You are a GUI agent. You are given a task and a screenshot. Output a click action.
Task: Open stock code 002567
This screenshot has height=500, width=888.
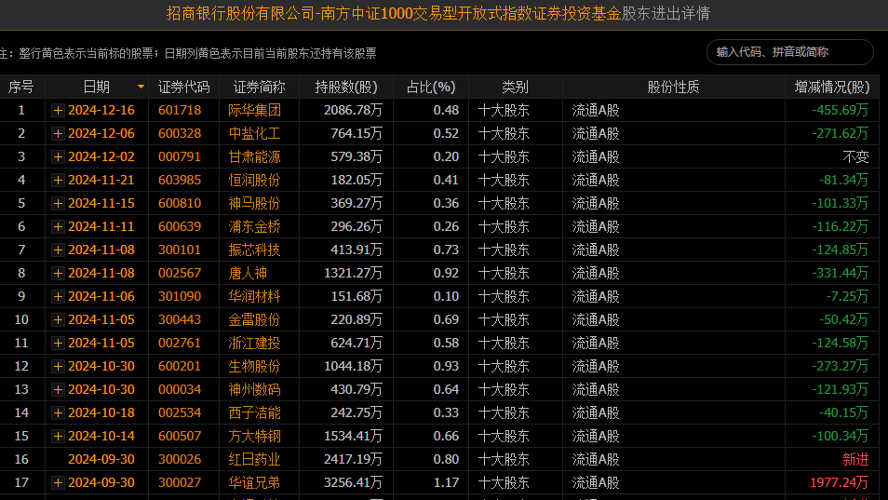[180, 273]
